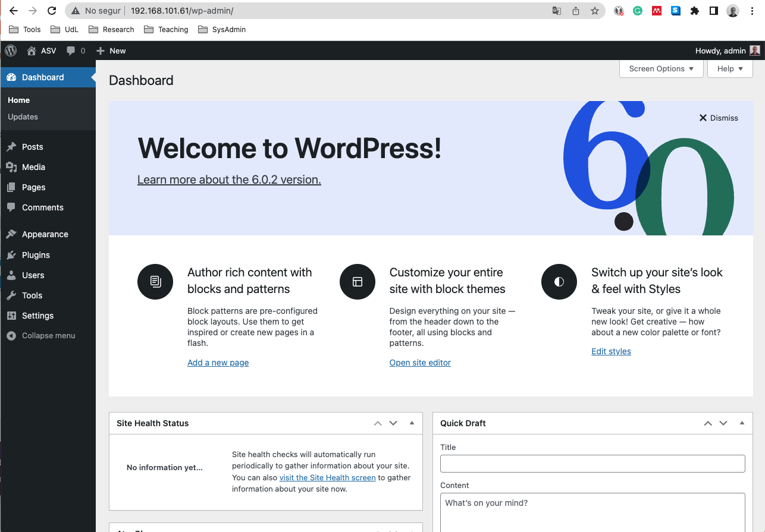This screenshot has width=765, height=532.
Task: Open the browser extensions puzzle icon
Action: click(695, 11)
